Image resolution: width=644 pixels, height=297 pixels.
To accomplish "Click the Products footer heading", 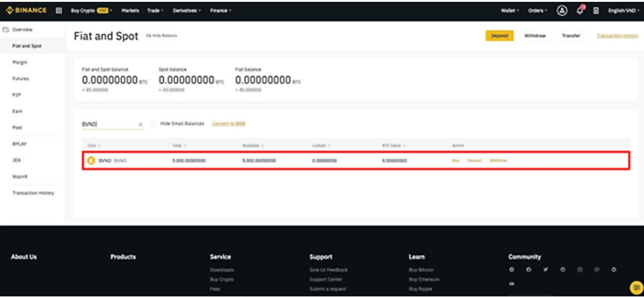I will pos(123,257).
